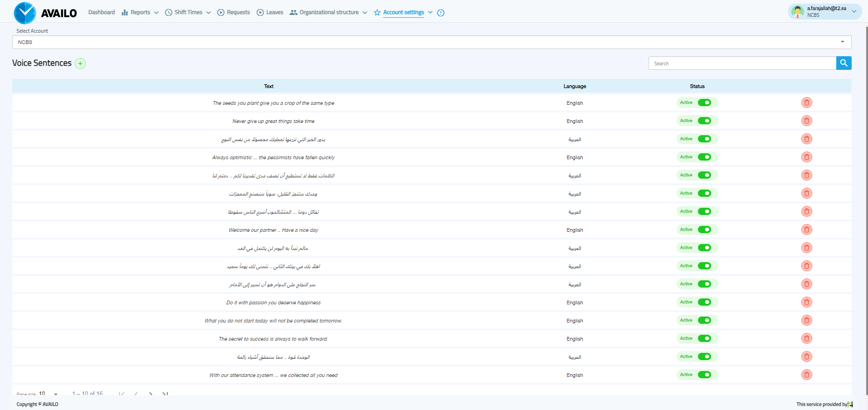Select 'Never give up great things take time' text

(x=273, y=121)
